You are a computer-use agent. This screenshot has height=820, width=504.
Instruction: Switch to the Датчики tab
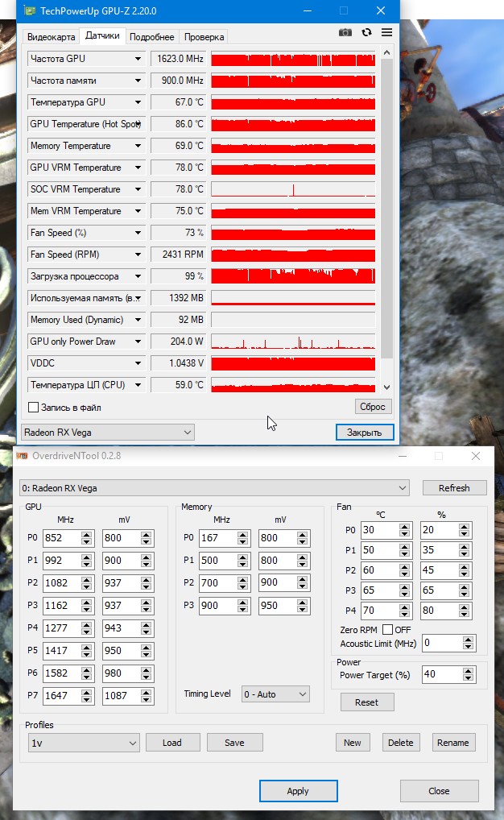tap(102, 35)
